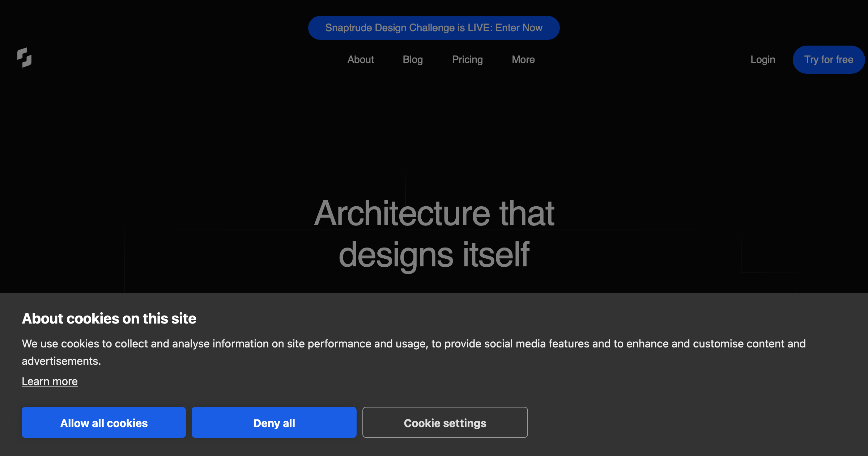Click the Snaptrude logo icon
Screen dimensions: 868x456
pyautogui.click(x=25, y=58)
